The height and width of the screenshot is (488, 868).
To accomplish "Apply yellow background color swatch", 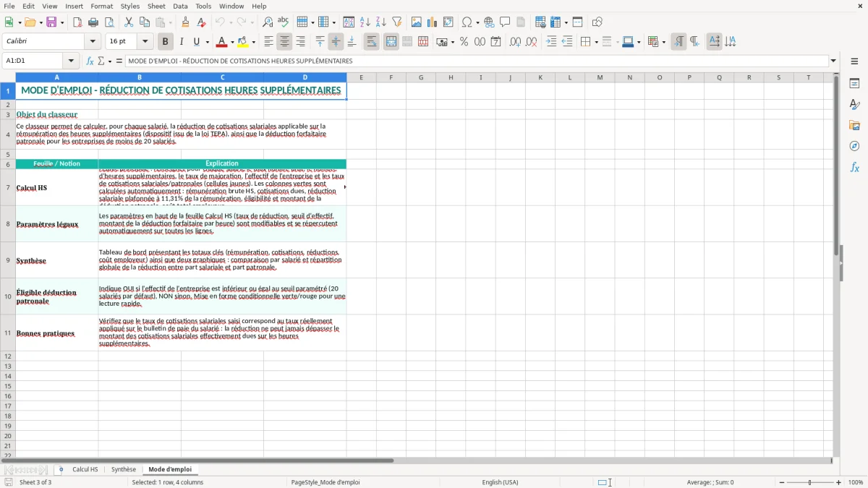I will point(243,42).
